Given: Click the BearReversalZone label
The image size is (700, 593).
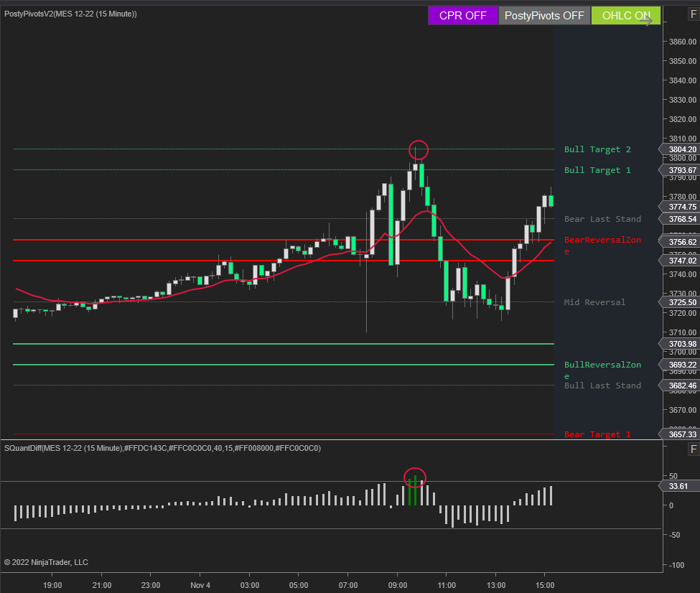Looking at the screenshot, I should (602, 240).
